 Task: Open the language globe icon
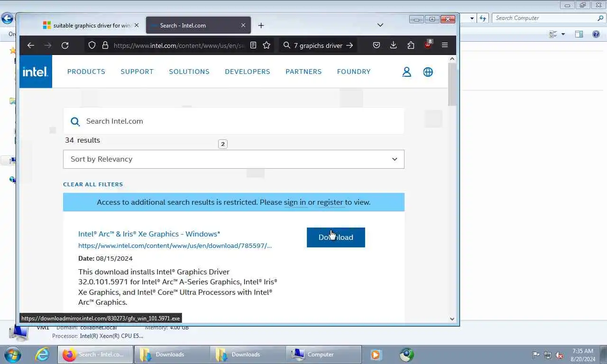pos(428,72)
